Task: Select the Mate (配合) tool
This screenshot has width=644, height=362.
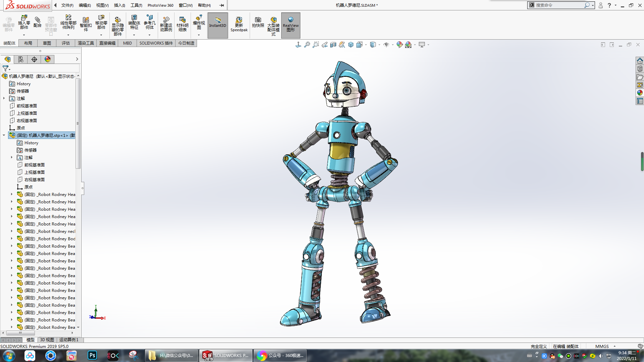Action: 38,22
